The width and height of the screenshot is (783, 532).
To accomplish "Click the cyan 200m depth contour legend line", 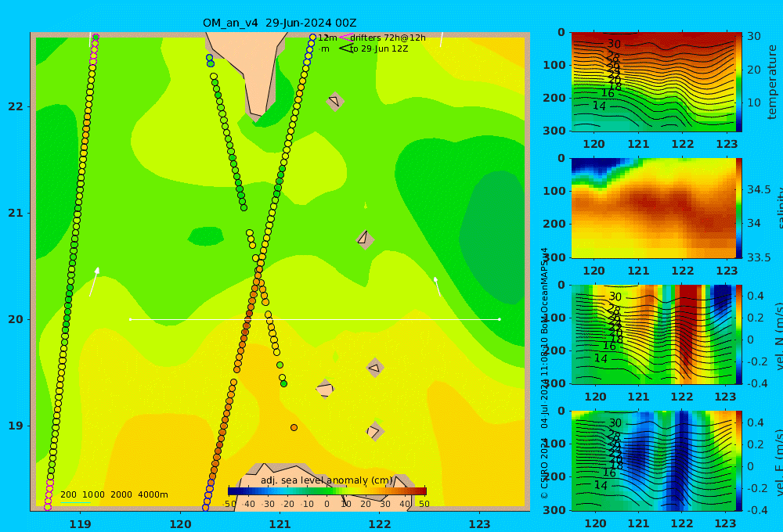I will pyautogui.click(x=75, y=502).
